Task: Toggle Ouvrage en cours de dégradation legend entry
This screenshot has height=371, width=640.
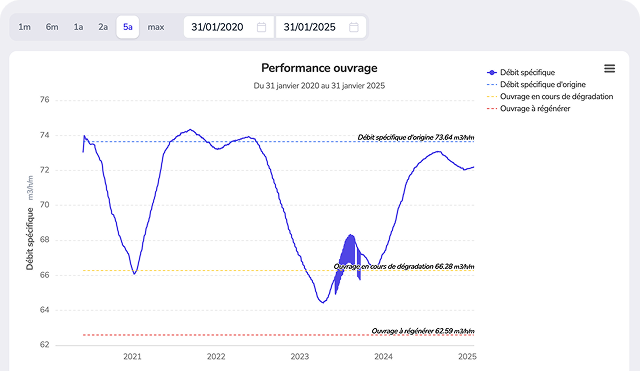Action: point(550,97)
